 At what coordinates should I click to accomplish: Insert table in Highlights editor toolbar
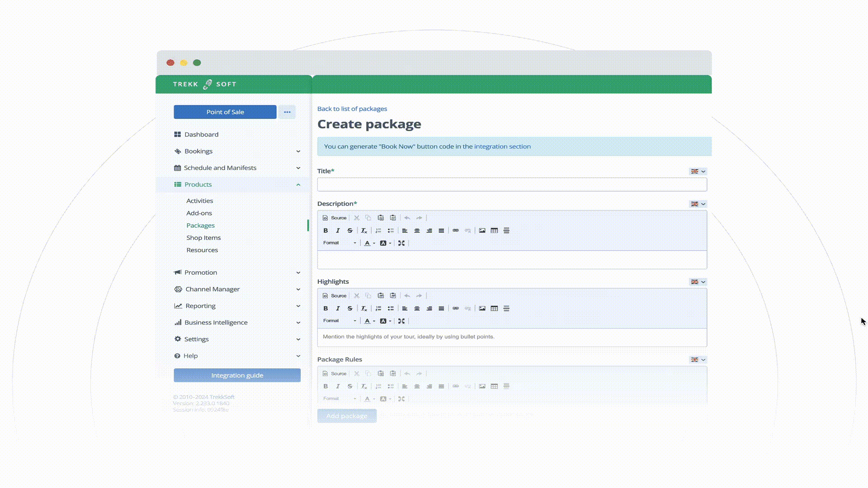pyautogui.click(x=494, y=308)
